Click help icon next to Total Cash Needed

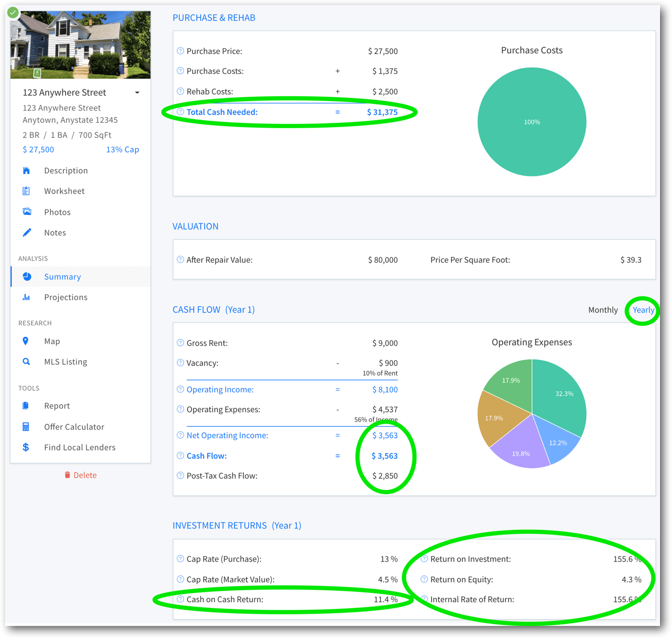click(180, 112)
